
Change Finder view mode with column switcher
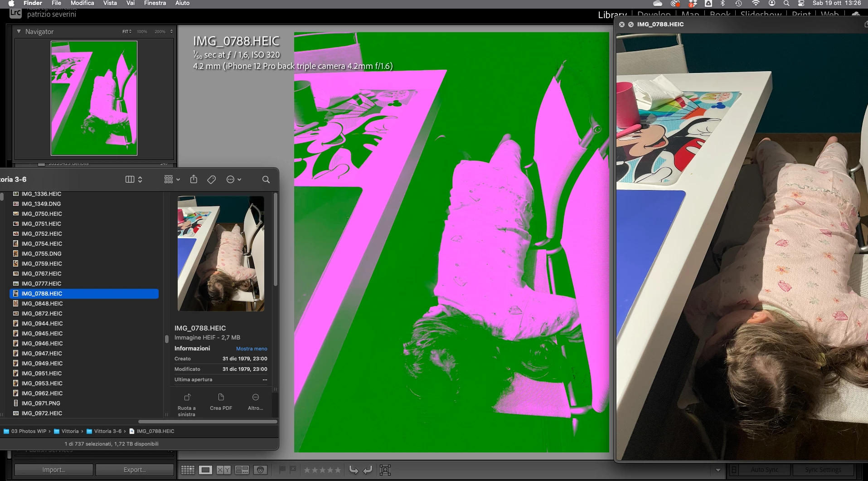click(x=134, y=180)
